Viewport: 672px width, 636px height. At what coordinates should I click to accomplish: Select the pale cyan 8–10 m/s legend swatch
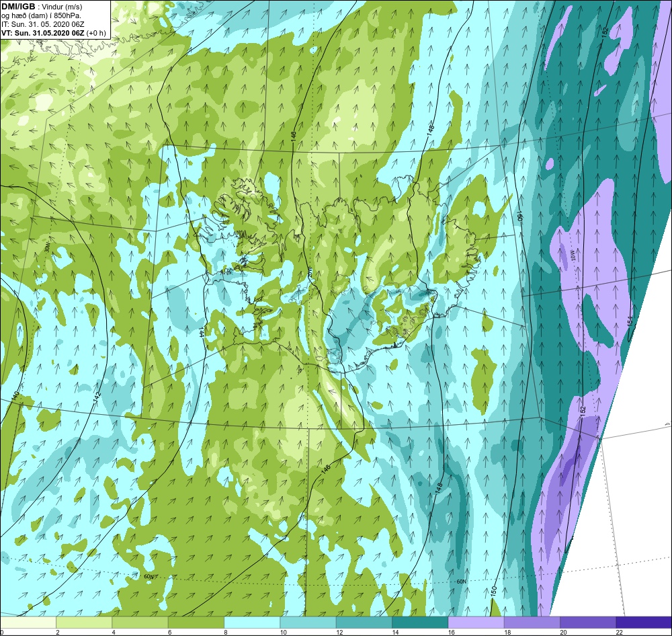pyautogui.click(x=252, y=622)
